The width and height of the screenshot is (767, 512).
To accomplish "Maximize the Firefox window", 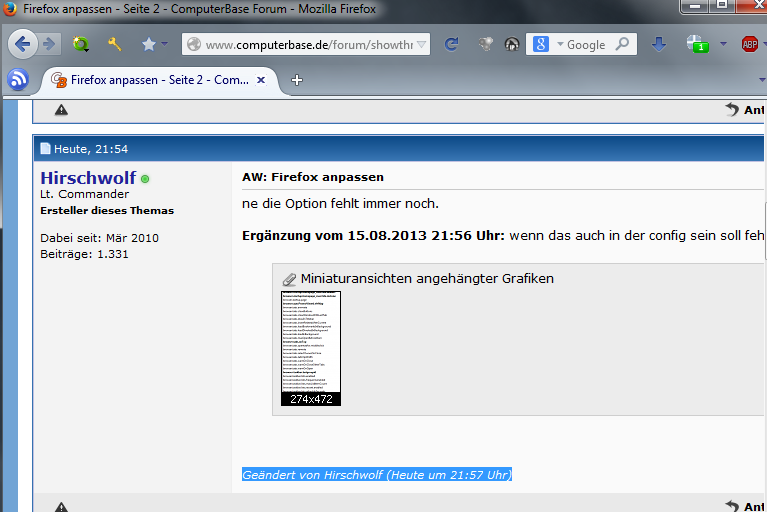I will click(722, 6).
